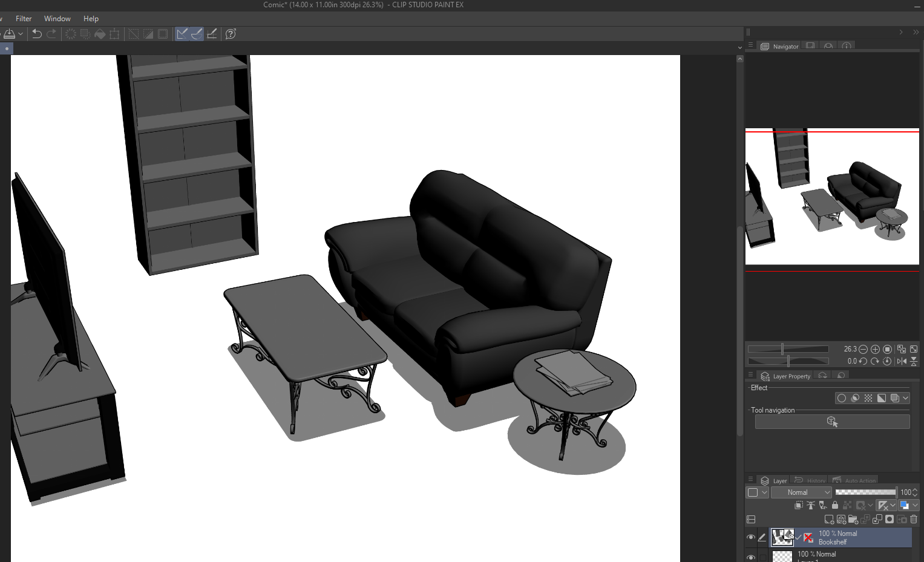This screenshot has height=562, width=924.
Task: Create a New Layer Folder
Action: pos(853,519)
